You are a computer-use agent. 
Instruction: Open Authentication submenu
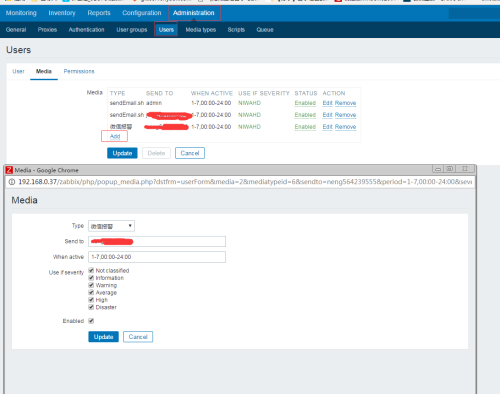tap(86, 30)
